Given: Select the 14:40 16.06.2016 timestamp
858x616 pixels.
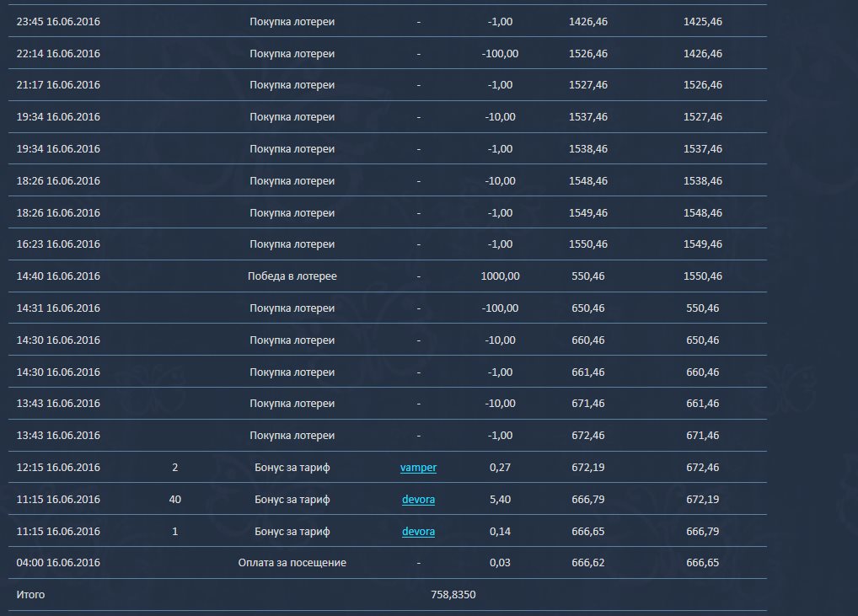Looking at the screenshot, I should [58, 276].
